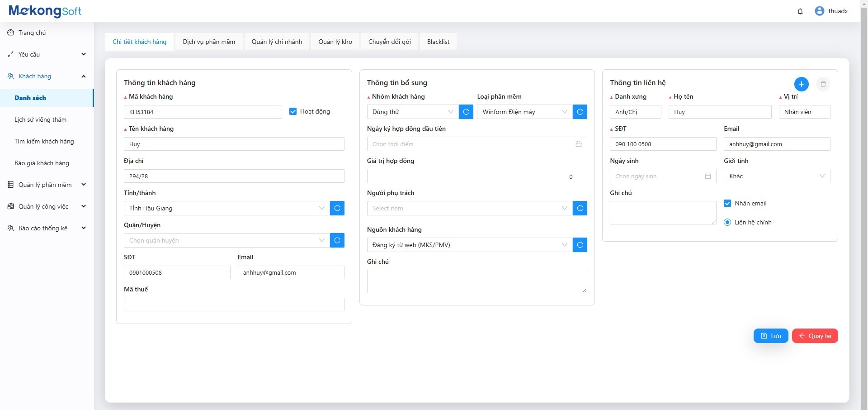Open calendar for Ngày ký hợp đồng đầu tiên

(x=578, y=144)
